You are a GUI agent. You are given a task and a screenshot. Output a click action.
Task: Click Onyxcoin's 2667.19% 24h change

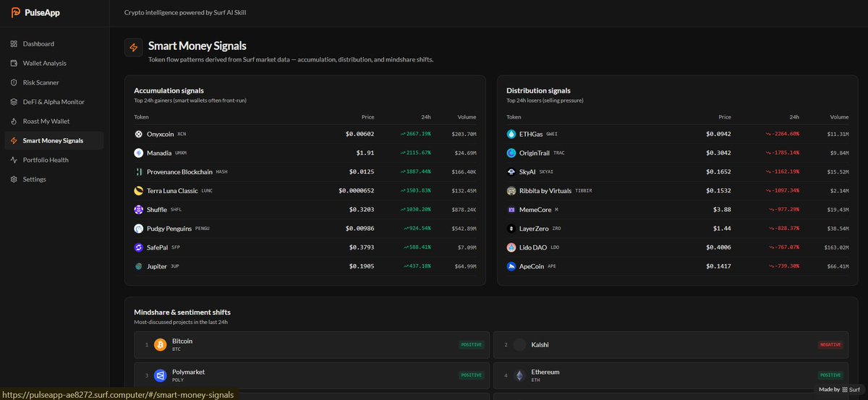pyautogui.click(x=415, y=134)
